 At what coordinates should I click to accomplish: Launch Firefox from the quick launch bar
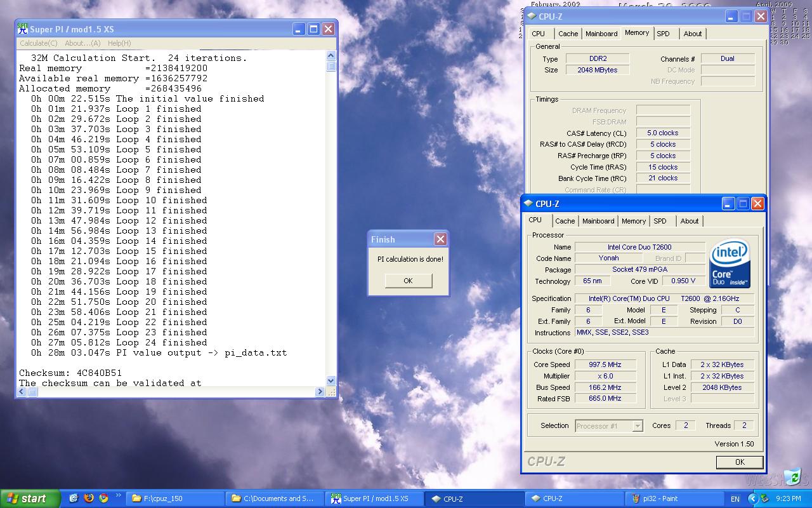89,498
